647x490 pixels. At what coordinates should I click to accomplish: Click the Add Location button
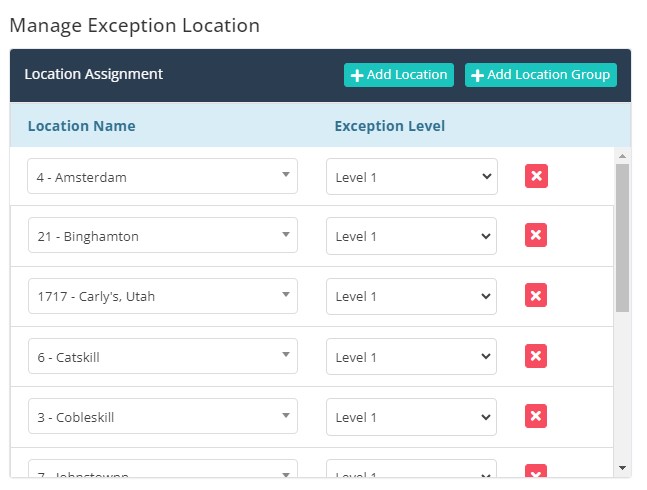(x=399, y=75)
